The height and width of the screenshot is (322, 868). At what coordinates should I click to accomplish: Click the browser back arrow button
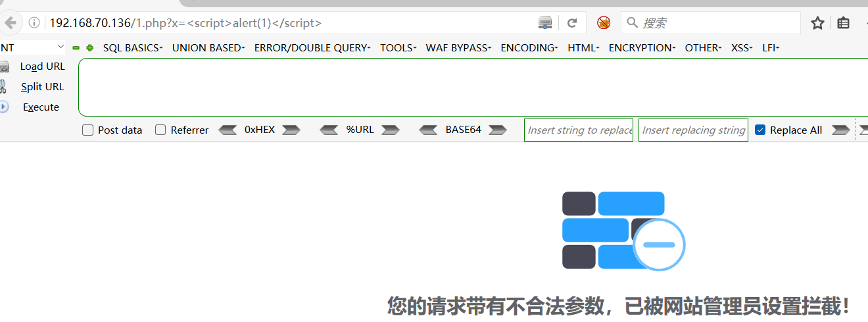pos(10,24)
